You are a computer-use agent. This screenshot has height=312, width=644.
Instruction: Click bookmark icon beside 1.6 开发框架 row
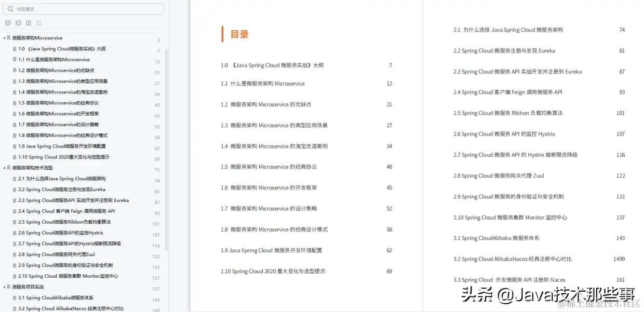coord(15,114)
